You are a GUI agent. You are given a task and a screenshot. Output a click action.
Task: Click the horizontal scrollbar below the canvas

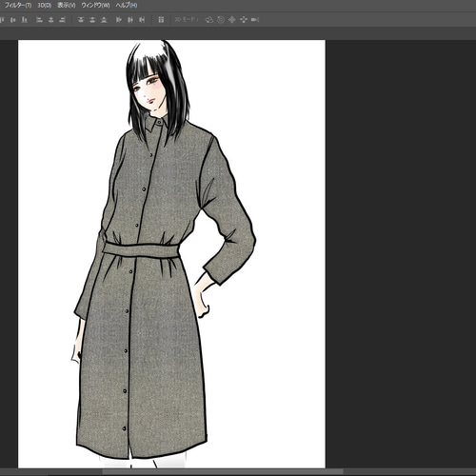(x=222, y=472)
